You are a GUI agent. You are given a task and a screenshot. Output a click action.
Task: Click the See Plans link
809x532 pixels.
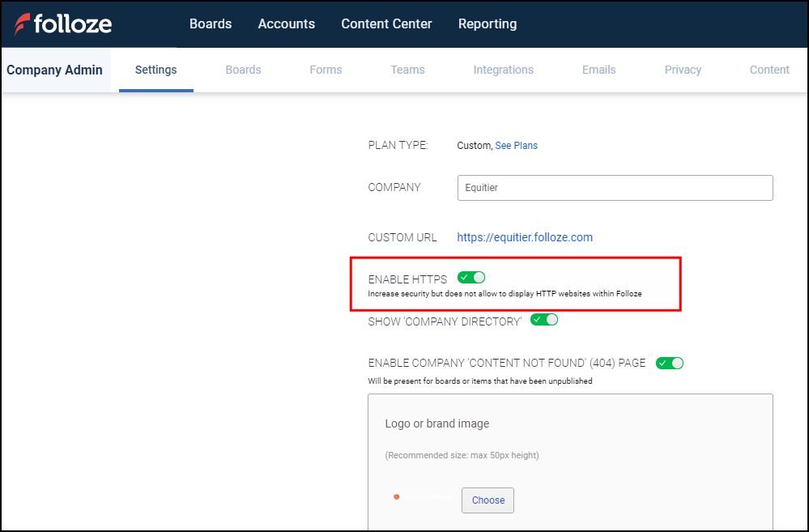(x=516, y=146)
